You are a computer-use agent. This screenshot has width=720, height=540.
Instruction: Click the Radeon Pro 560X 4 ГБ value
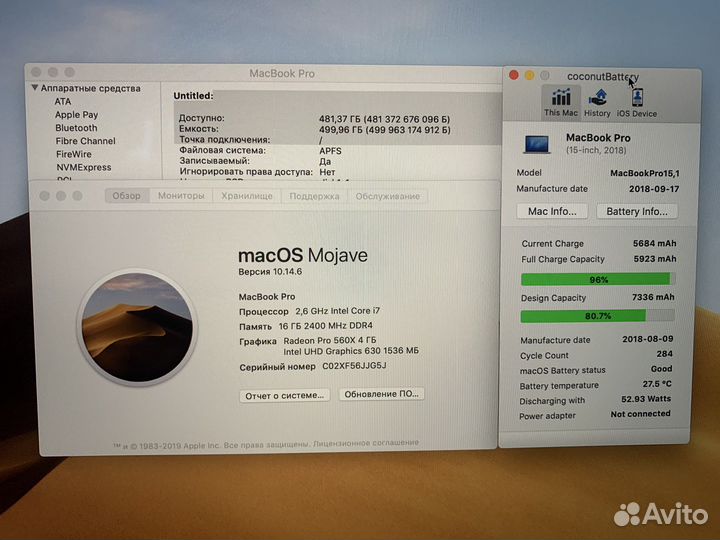pyautogui.click(x=330, y=340)
